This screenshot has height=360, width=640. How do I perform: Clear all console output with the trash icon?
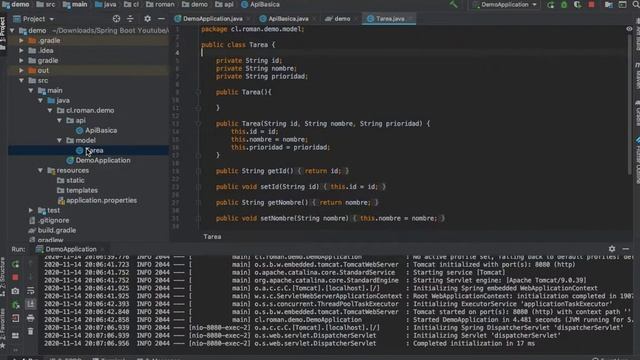(31, 331)
